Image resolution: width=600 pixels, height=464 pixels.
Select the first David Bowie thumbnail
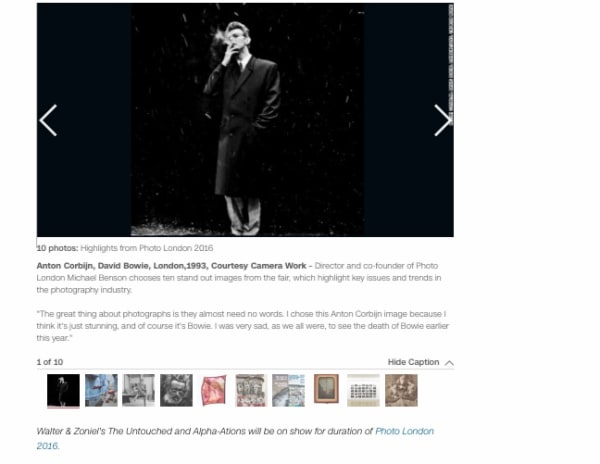click(64, 391)
